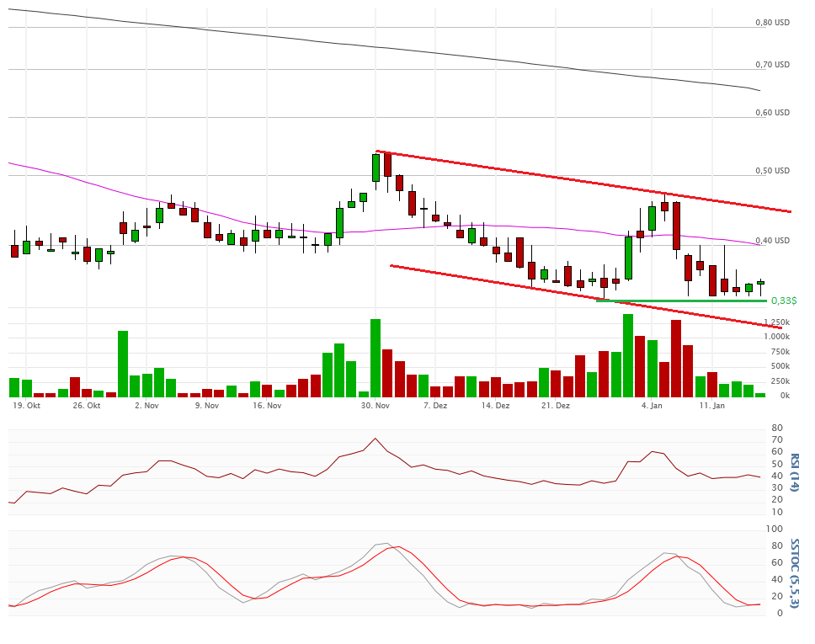
Task: Click the 500k volume axis label
Action: (780, 366)
